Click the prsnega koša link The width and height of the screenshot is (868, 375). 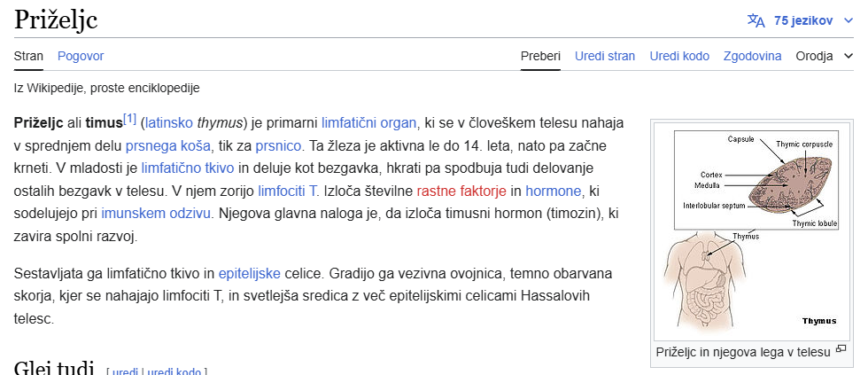tap(167, 145)
